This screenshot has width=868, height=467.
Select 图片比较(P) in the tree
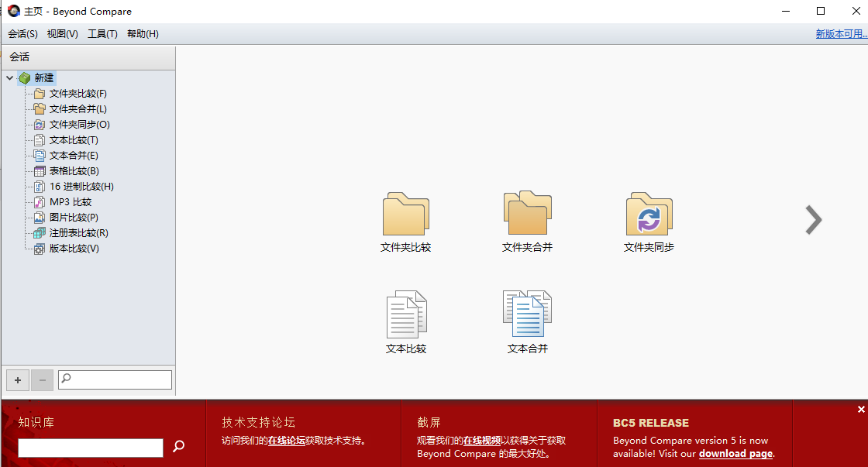click(x=74, y=218)
